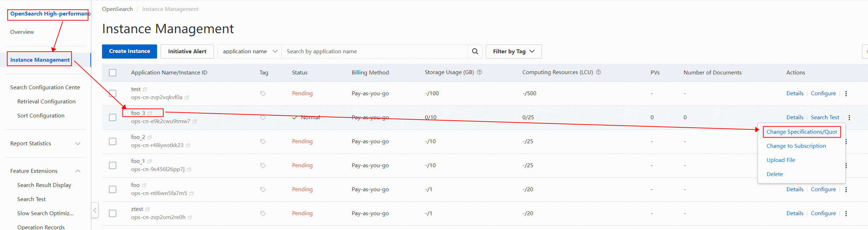Screen dimensions: 868x230
Task: Open application name search type dropdown
Action: (x=249, y=52)
